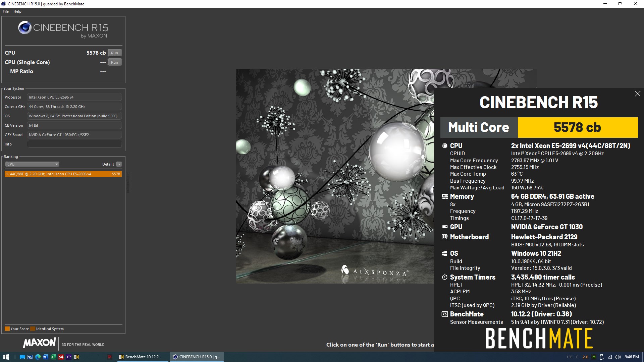The height and width of the screenshot is (362, 644).
Task: Click the MAXON logo at bottom
Action: (x=39, y=343)
